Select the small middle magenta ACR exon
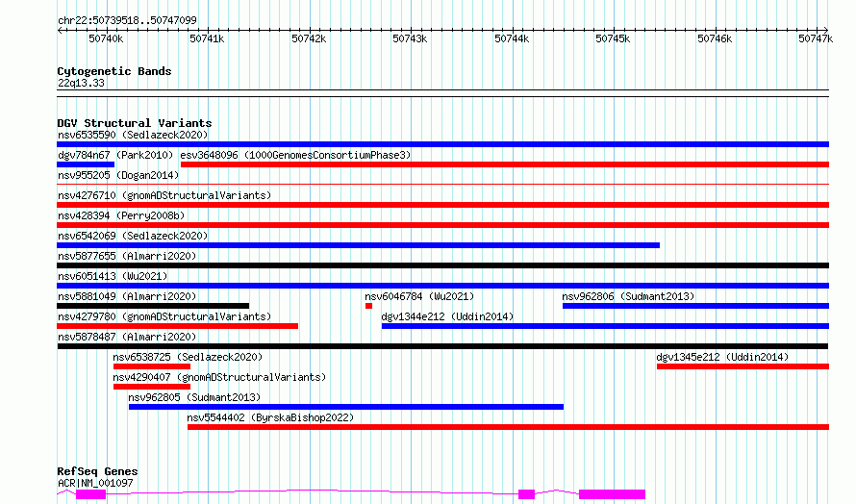The width and height of the screenshot is (856, 504). point(526,494)
